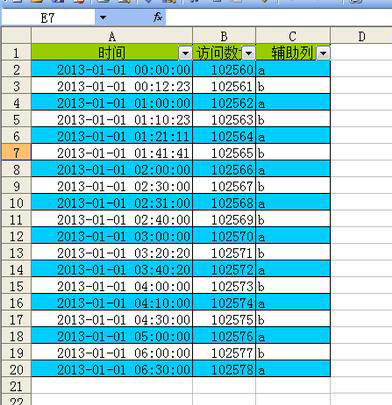This screenshot has width=392, height=405.
Task: Select row 1 header
Action: (16, 53)
